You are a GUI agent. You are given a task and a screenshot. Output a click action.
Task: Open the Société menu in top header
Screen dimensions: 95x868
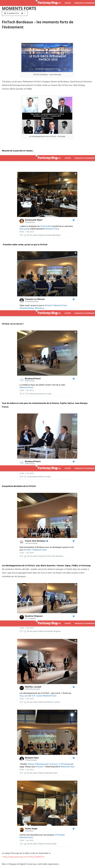pyautogui.click(x=68, y=3)
